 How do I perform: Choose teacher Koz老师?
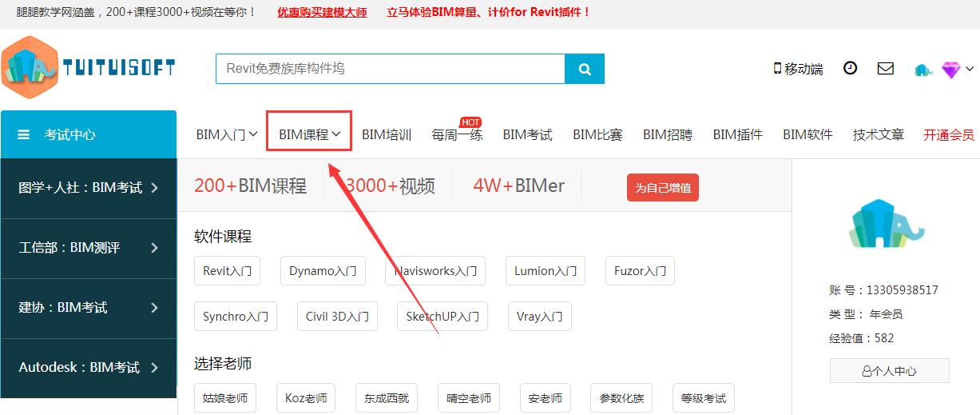pyautogui.click(x=306, y=398)
